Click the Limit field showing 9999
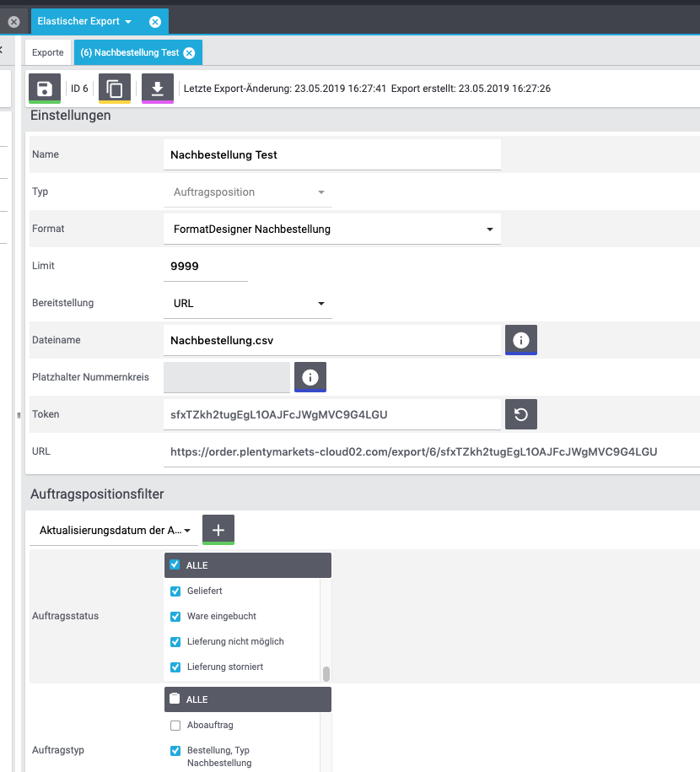This screenshot has width=700, height=772. [204, 267]
